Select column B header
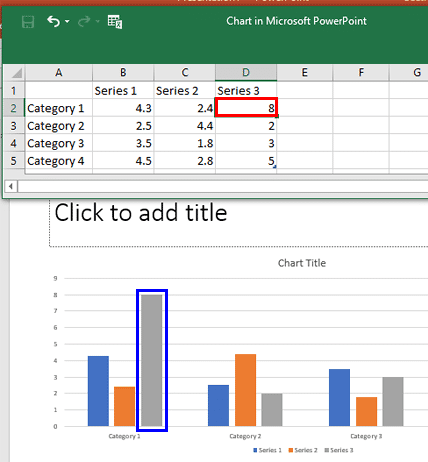 [123, 72]
